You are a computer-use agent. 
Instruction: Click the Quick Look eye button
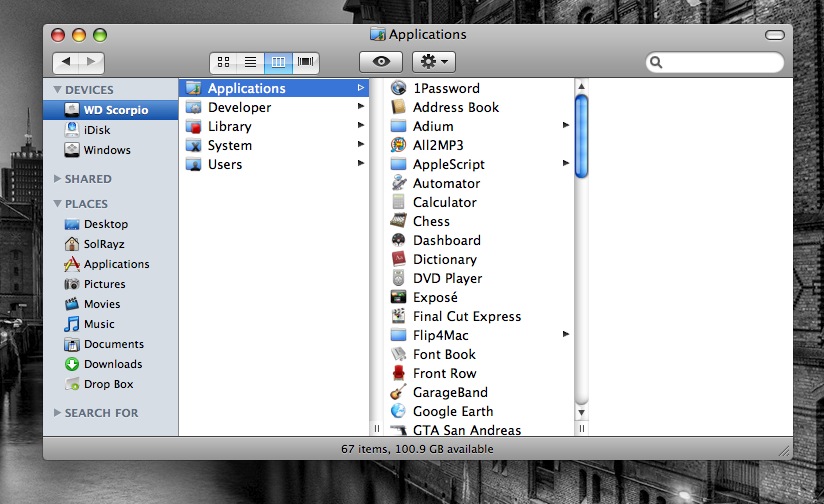click(381, 62)
